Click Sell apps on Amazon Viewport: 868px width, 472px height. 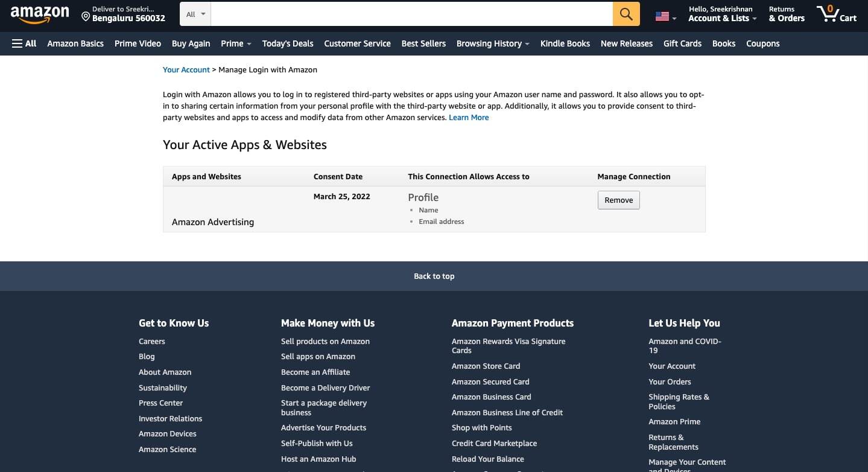click(x=318, y=357)
